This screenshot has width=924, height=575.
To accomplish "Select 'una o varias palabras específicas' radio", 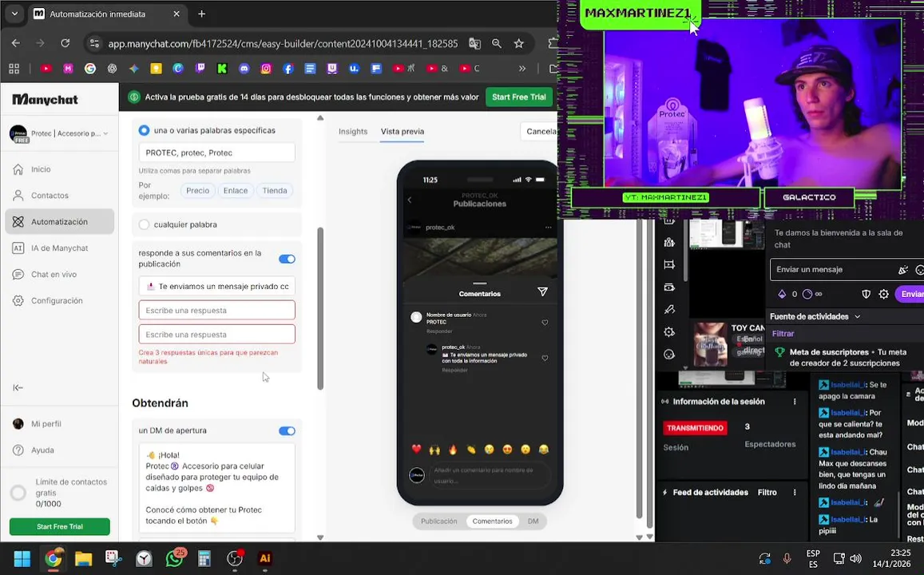I will pos(144,130).
